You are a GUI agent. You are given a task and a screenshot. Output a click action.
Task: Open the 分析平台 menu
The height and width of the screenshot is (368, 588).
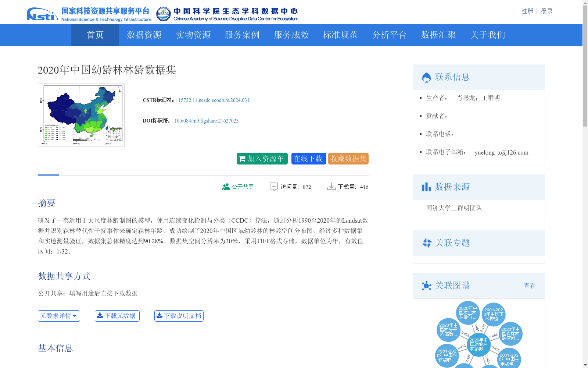click(390, 35)
